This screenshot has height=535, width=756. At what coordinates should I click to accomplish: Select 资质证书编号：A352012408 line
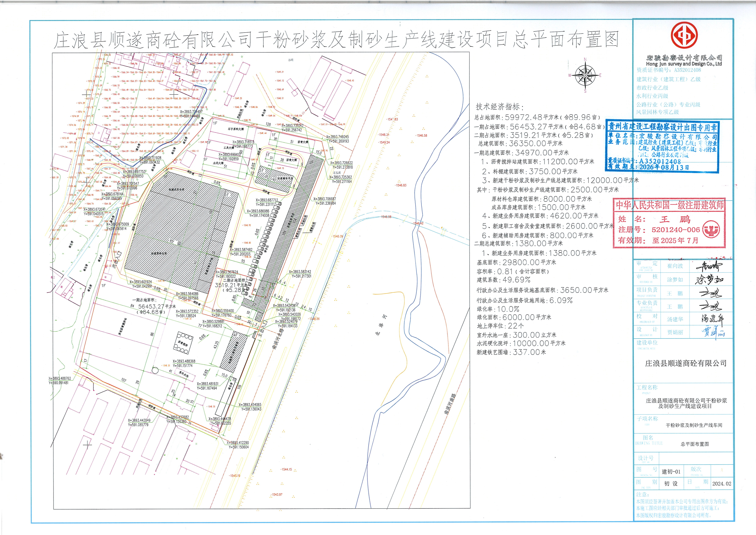pyautogui.click(x=669, y=70)
